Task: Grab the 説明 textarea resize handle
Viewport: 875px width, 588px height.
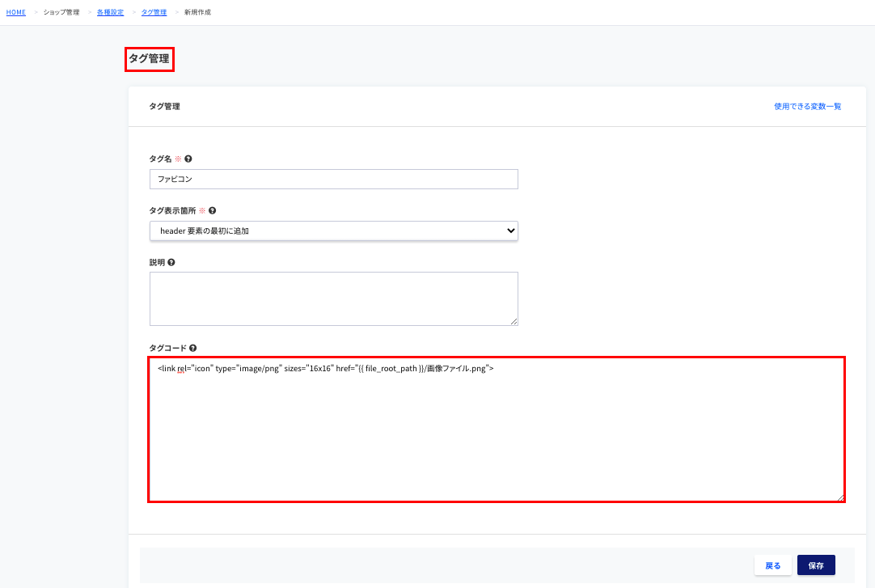Action: point(514,321)
